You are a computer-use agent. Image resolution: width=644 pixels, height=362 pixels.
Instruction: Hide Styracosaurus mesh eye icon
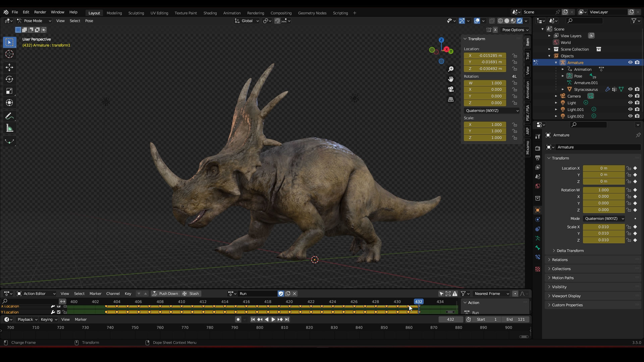tap(630, 89)
